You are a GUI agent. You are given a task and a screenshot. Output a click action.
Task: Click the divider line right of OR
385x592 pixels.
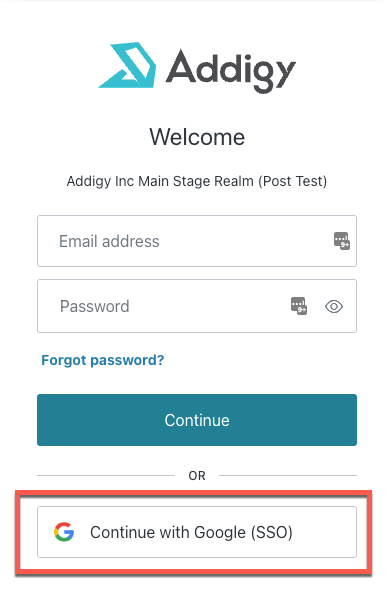coord(288,475)
